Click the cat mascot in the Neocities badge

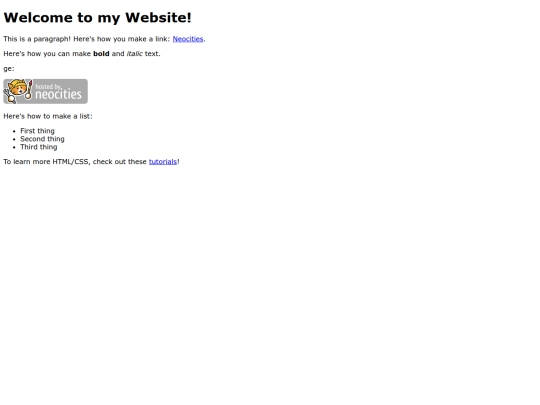tap(17, 91)
